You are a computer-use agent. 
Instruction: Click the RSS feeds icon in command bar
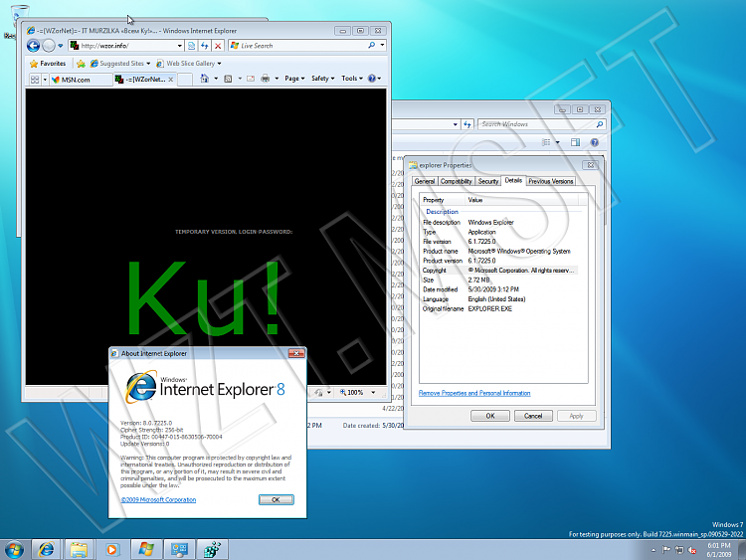click(229, 79)
